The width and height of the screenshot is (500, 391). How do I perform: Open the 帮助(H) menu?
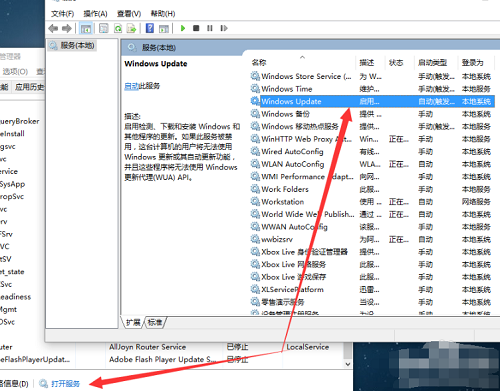pyautogui.click(x=163, y=14)
